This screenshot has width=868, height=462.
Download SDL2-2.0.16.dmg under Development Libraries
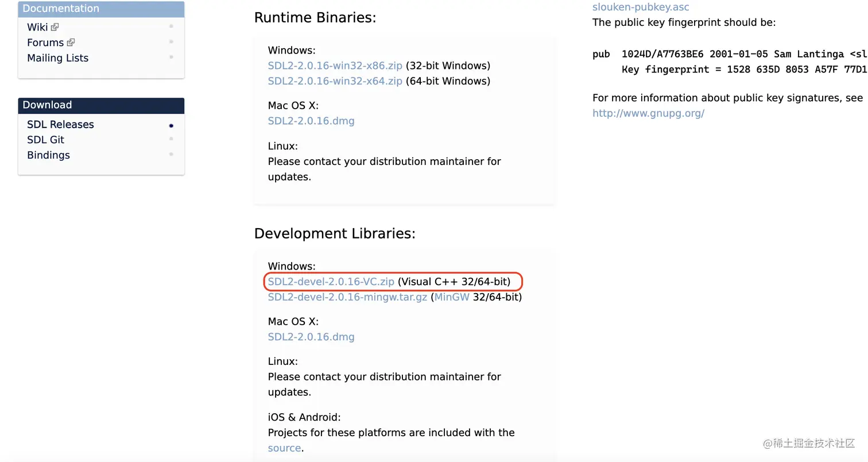coord(311,337)
